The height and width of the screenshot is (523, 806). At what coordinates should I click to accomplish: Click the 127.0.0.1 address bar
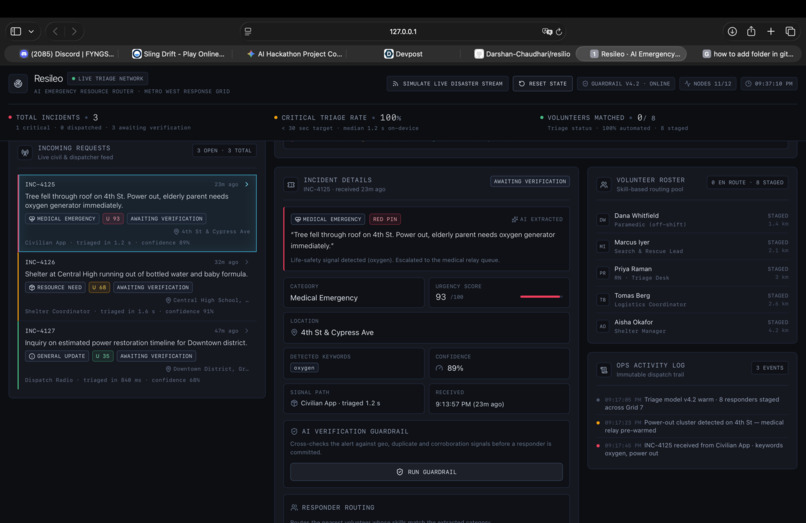tap(403, 31)
